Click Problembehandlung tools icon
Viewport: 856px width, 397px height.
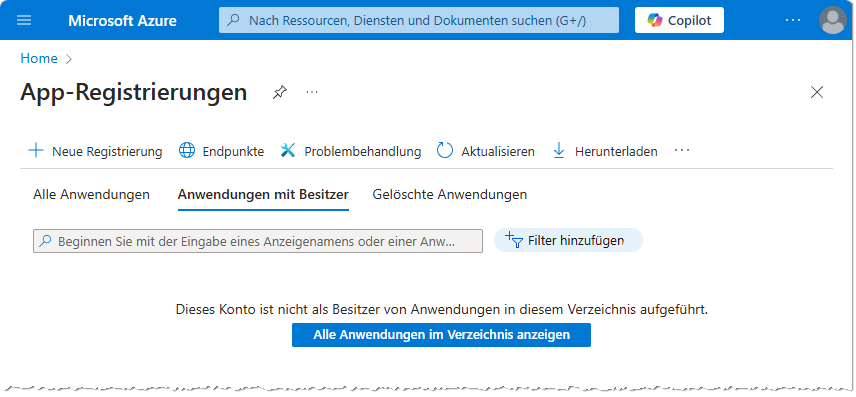(x=288, y=151)
